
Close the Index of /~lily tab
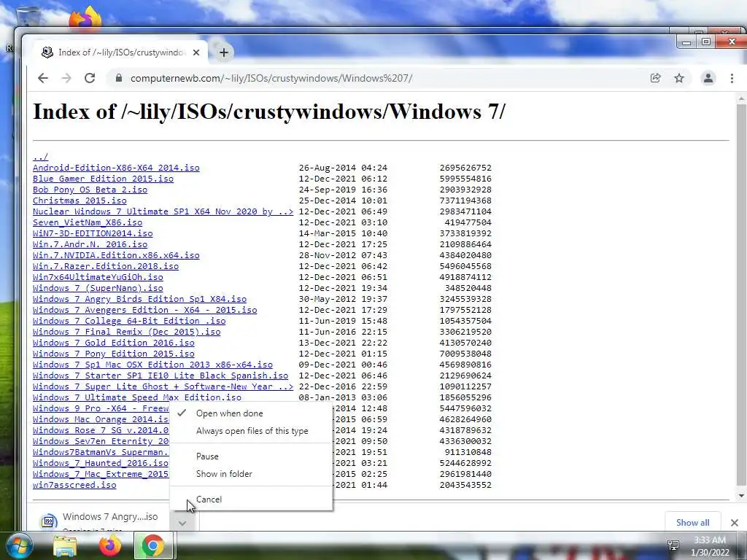(196, 52)
